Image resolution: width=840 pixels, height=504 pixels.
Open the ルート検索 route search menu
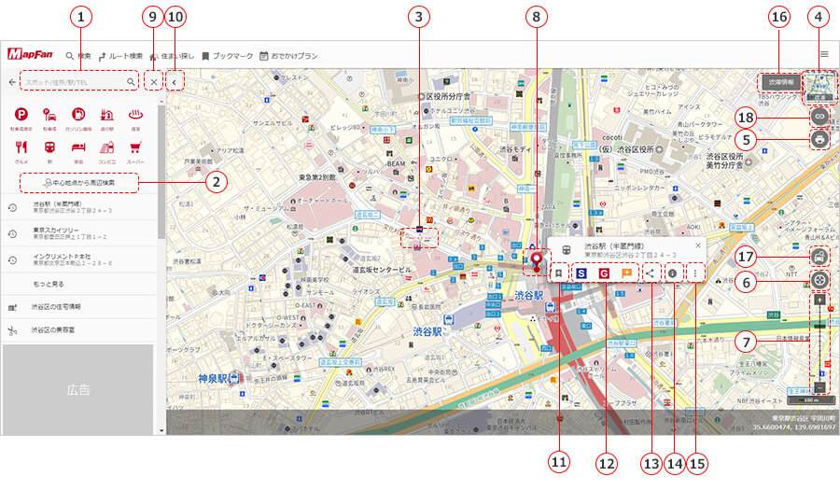pos(120,56)
